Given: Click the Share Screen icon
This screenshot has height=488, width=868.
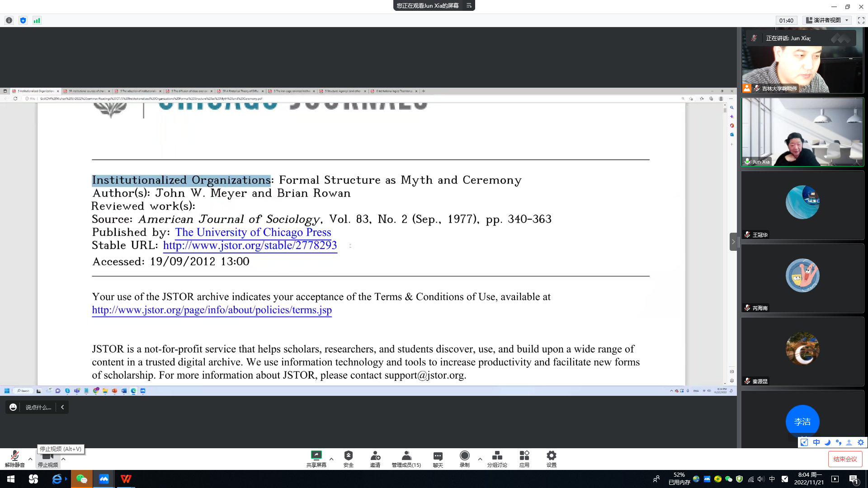Looking at the screenshot, I should 316,455.
